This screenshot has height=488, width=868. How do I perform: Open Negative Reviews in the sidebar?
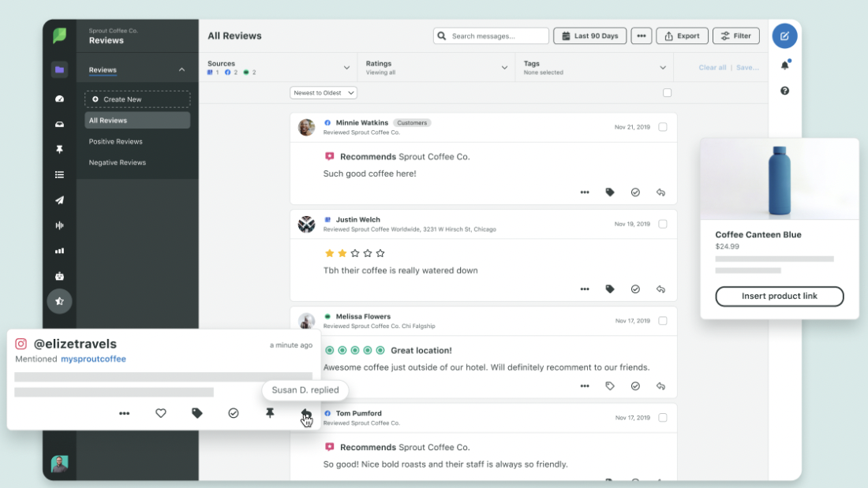point(118,162)
